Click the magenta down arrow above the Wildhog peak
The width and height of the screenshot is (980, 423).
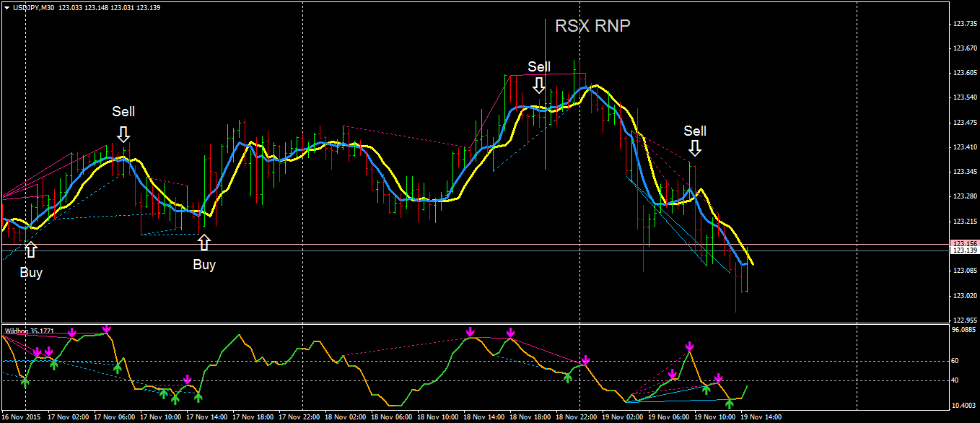pos(108,330)
